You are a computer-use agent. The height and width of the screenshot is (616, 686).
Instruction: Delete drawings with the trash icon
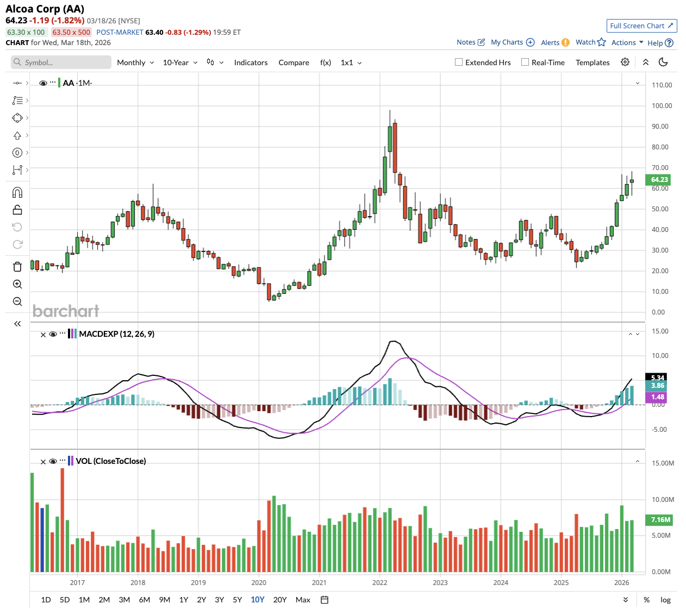coord(17,266)
